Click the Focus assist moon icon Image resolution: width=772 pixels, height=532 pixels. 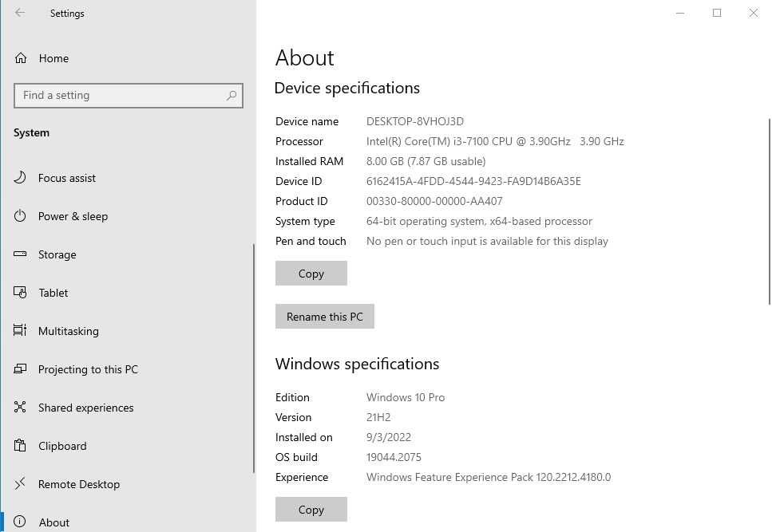20,178
